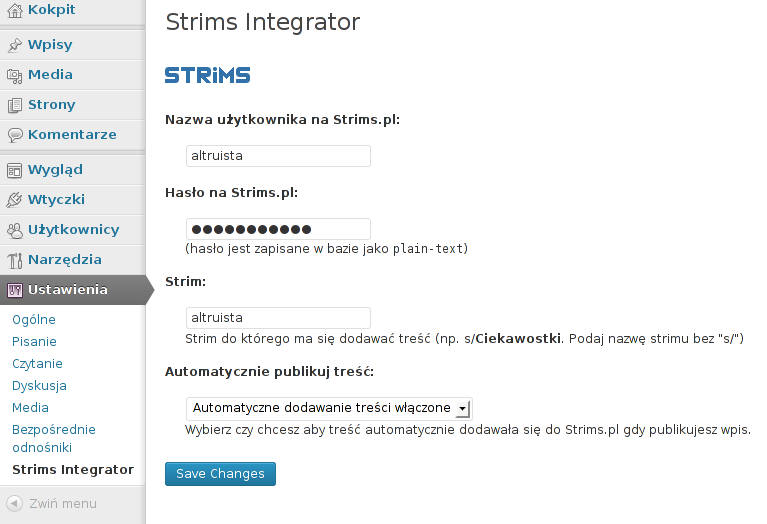Click the Narzędzia tools icon
Screen dimensions: 767x524
click(x=15, y=260)
